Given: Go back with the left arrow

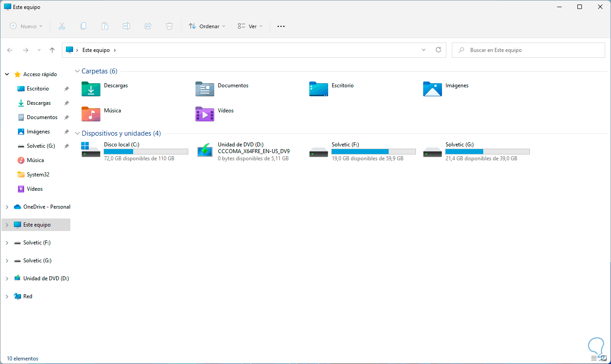Looking at the screenshot, I should pyautogui.click(x=10, y=50).
